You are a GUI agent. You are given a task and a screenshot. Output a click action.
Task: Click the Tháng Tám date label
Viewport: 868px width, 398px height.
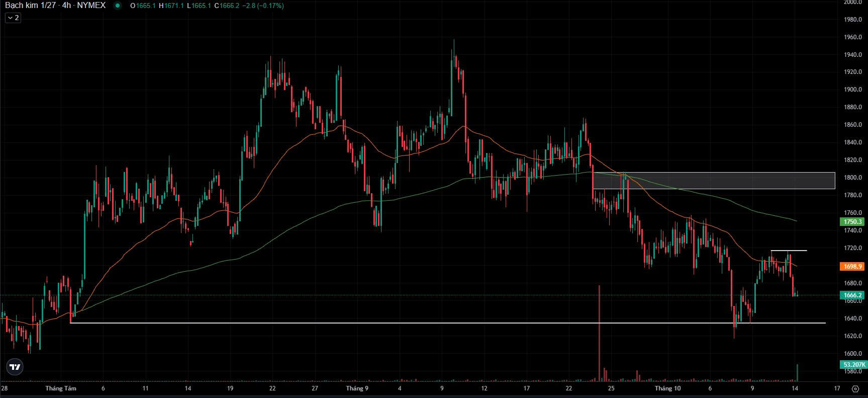(x=61, y=388)
